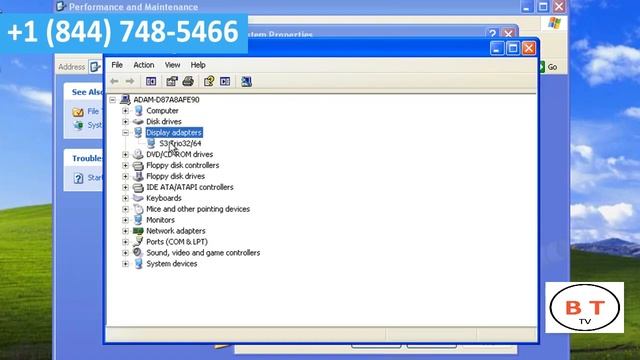The width and height of the screenshot is (640, 360).
Task: Close the System Properties dialog
Action: [508, 33]
